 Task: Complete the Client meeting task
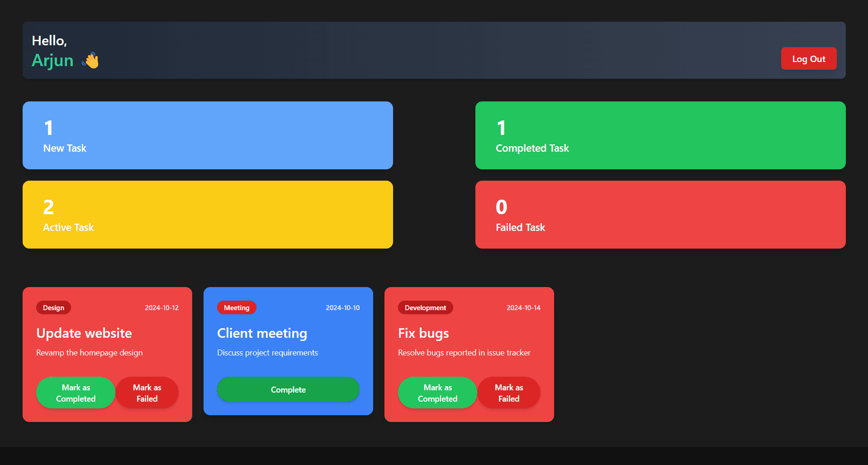point(288,389)
